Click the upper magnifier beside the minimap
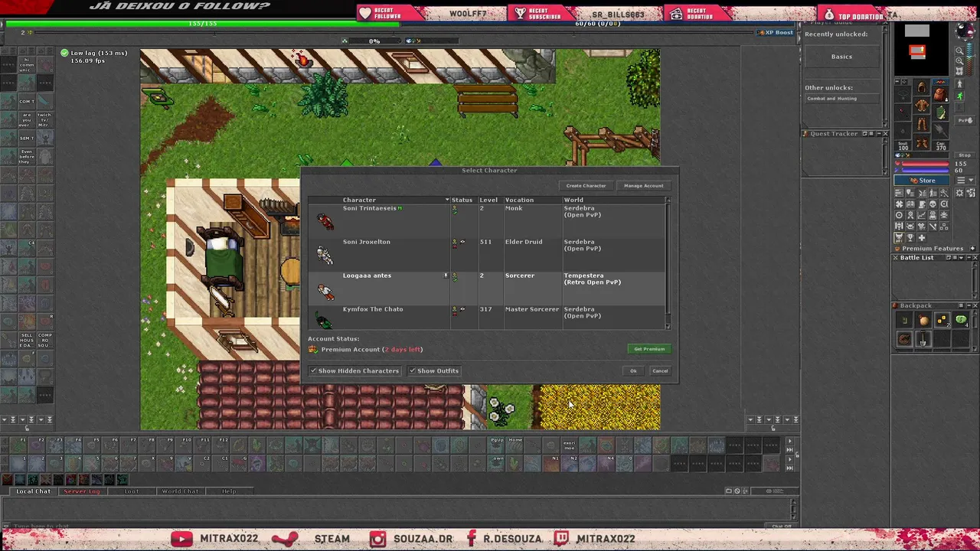 959,51
